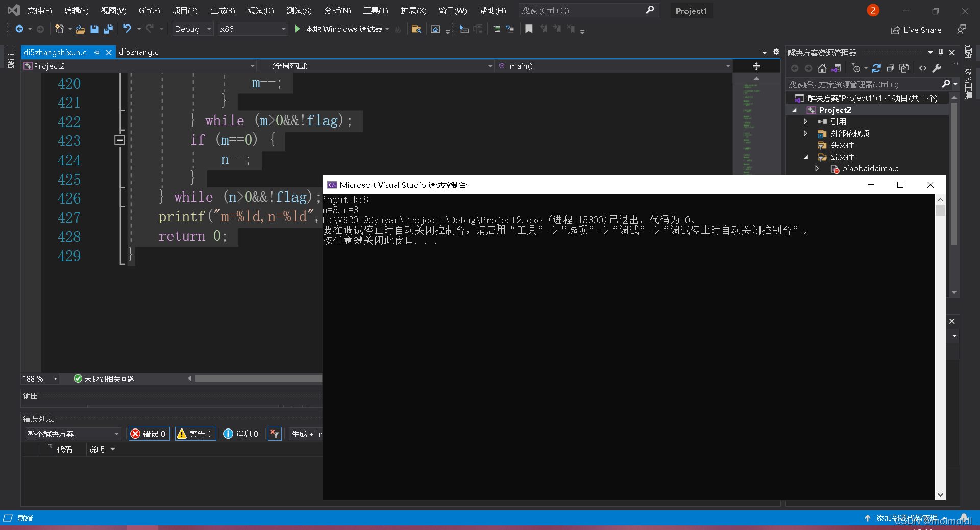
Task: Click the Solution Explorer search magnifier icon
Action: pyautogui.click(x=946, y=84)
